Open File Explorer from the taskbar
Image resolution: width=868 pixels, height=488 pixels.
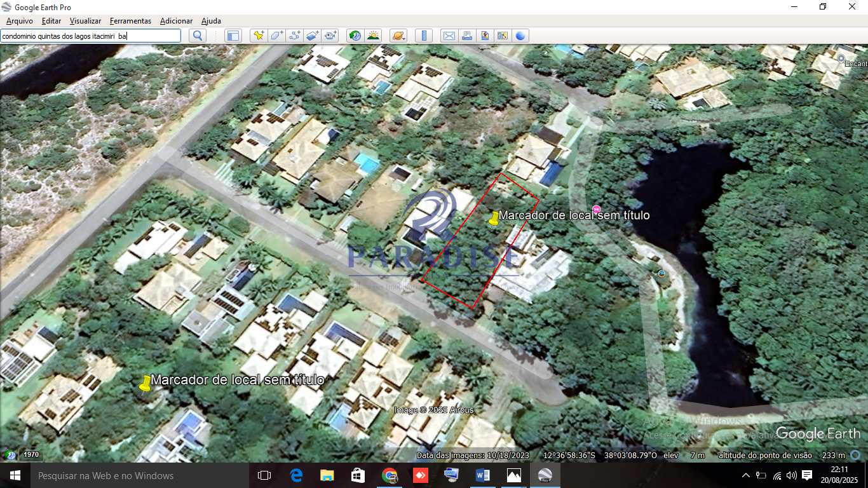[327, 475]
